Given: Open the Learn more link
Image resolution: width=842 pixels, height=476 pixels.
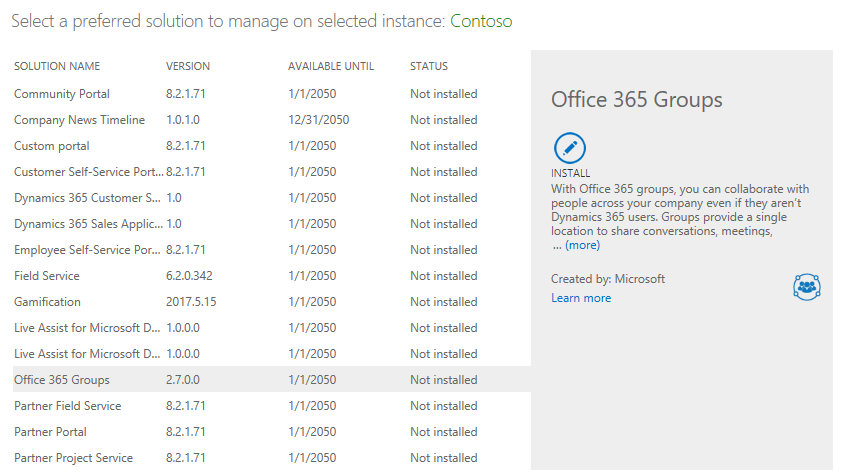Looking at the screenshot, I should coord(581,298).
